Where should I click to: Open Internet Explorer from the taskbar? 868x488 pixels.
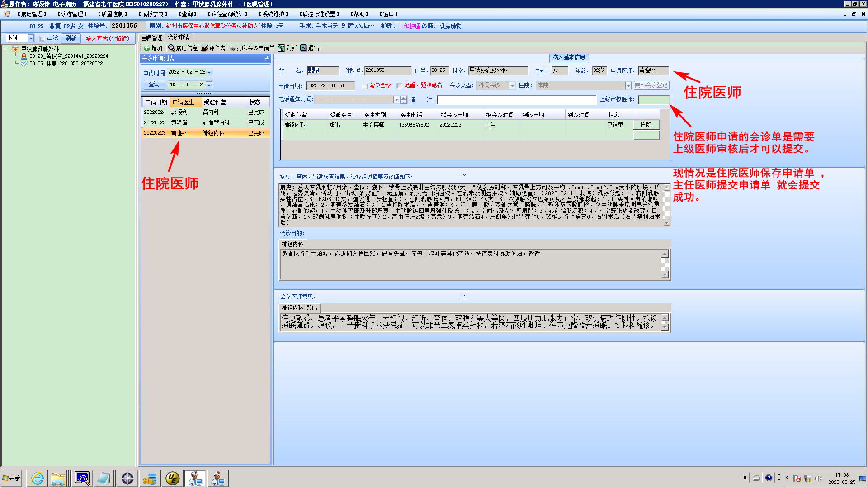click(37, 478)
